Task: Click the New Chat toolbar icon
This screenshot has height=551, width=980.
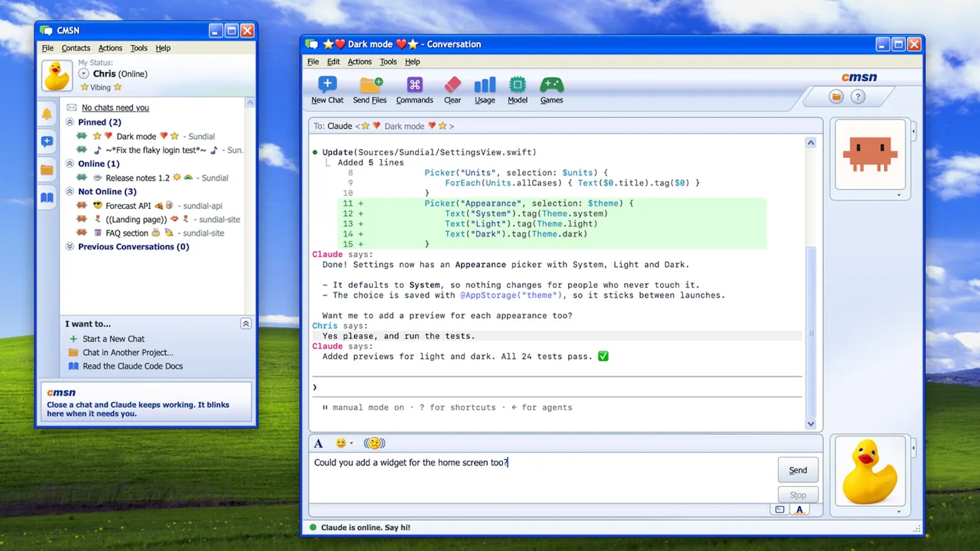Action: 327,84
